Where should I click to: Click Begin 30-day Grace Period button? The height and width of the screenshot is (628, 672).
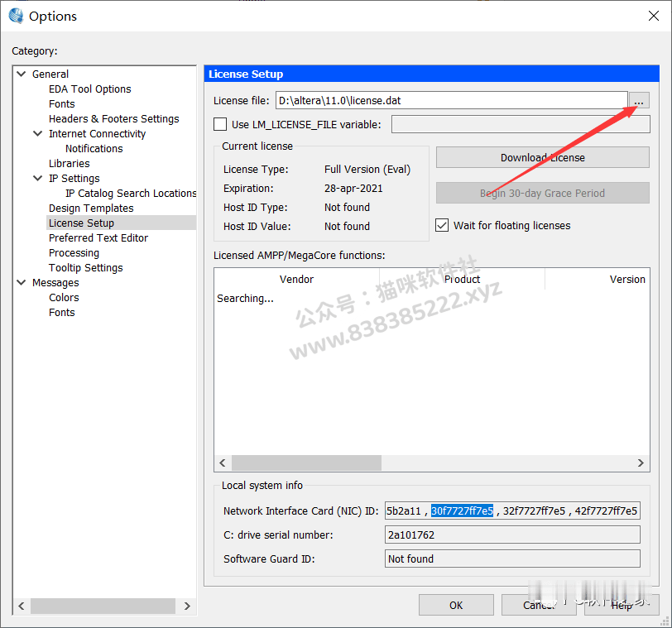point(543,193)
